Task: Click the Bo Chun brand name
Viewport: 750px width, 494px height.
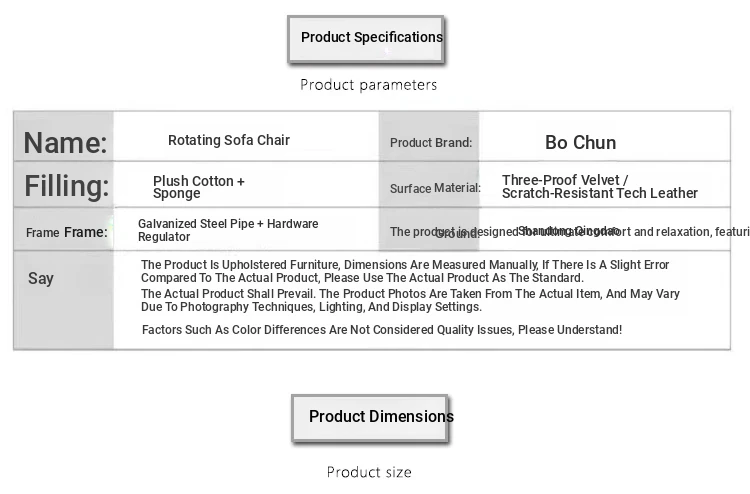Action: point(580,143)
